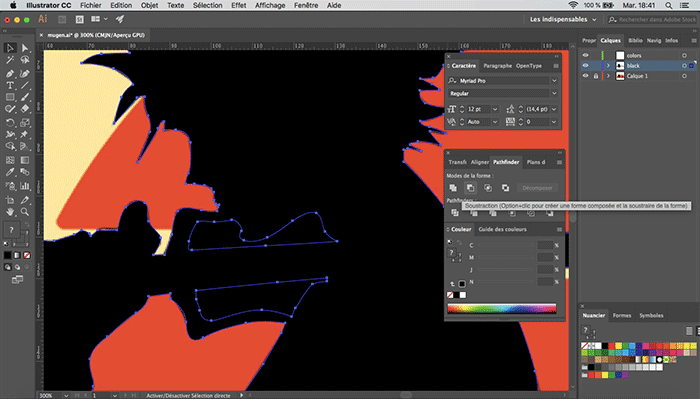
Task: Select the Magic Wand tool
Action: point(10,60)
